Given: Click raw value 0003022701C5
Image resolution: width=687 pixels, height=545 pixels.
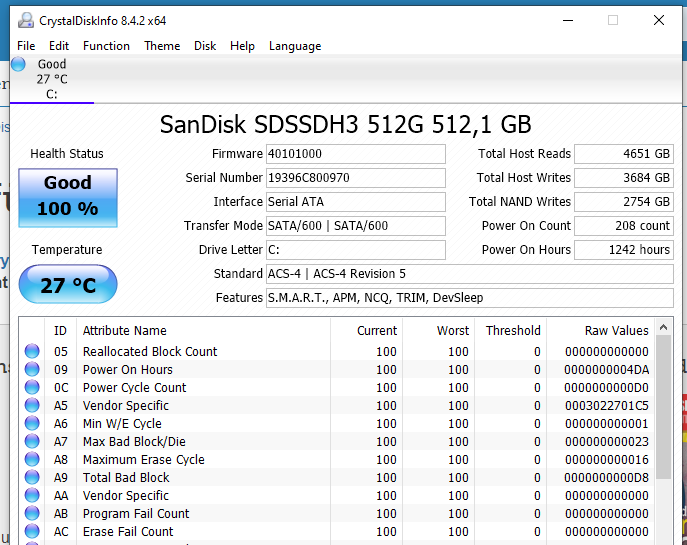Looking at the screenshot, I should click(x=606, y=405).
